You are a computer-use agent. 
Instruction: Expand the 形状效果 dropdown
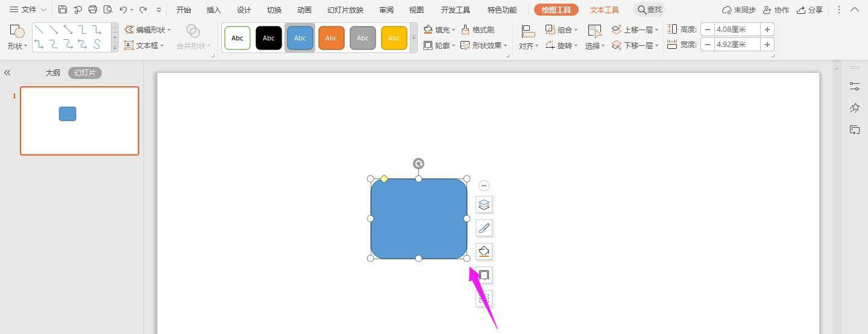[505, 45]
